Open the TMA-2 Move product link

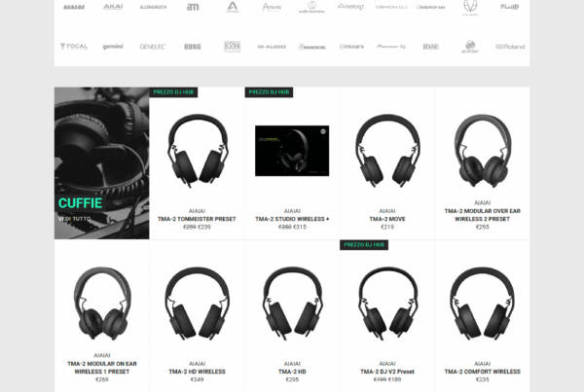(x=386, y=219)
